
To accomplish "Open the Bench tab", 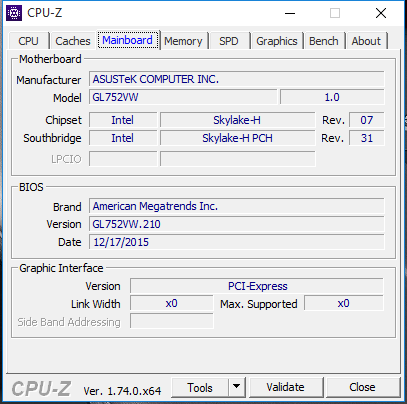I will [324, 41].
